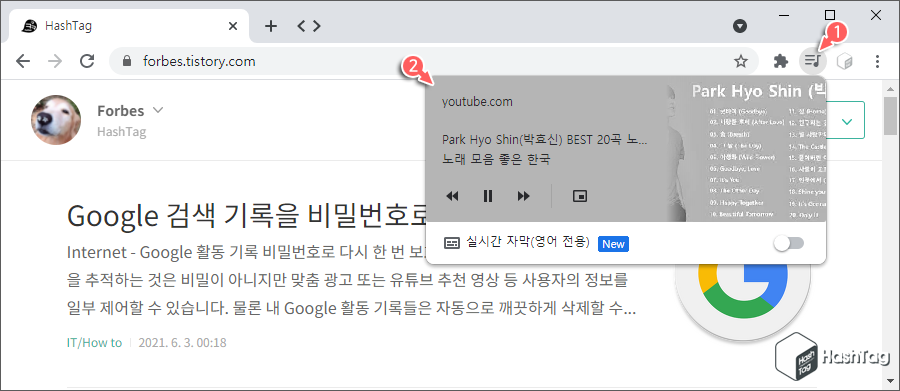Click the address bar forbes.tistory.com

(x=433, y=61)
